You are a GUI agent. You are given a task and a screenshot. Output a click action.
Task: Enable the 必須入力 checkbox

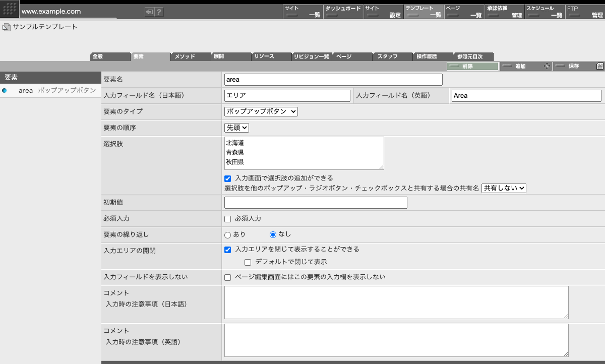point(228,219)
